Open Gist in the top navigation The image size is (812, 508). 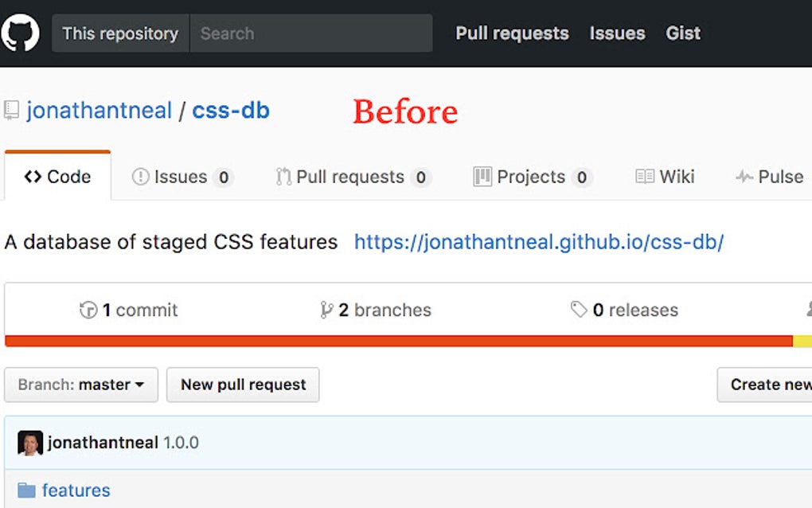pos(683,33)
